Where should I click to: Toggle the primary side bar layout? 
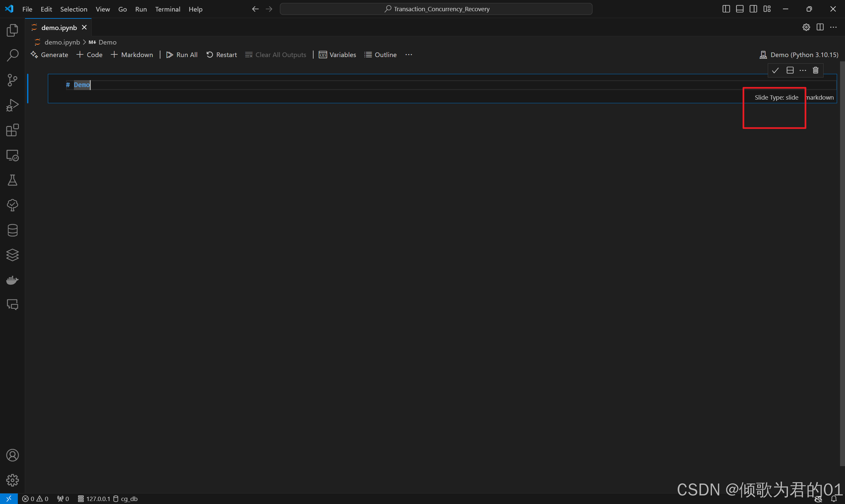(x=726, y=9)
